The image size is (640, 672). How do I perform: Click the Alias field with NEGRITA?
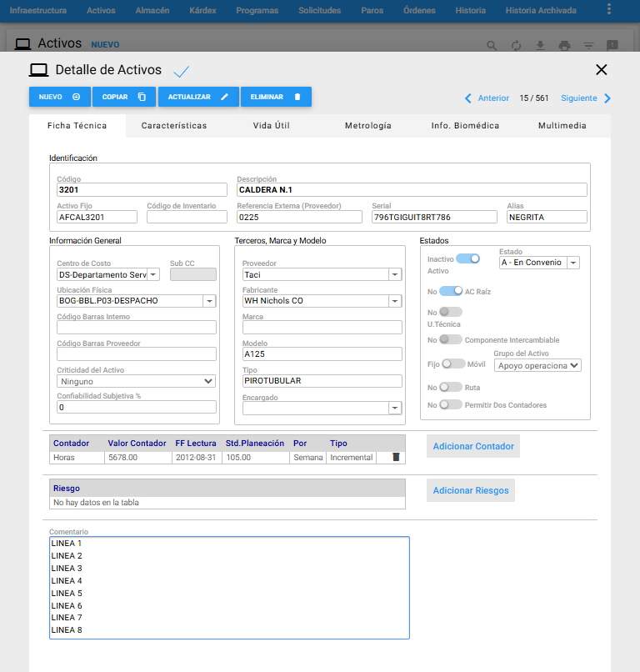pos(547,217)
